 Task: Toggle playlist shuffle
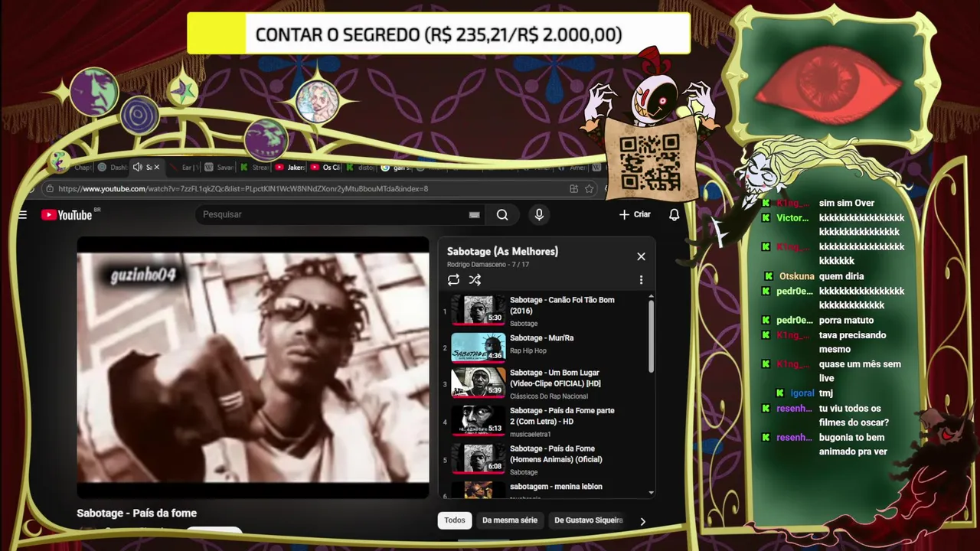pos(475,280)
